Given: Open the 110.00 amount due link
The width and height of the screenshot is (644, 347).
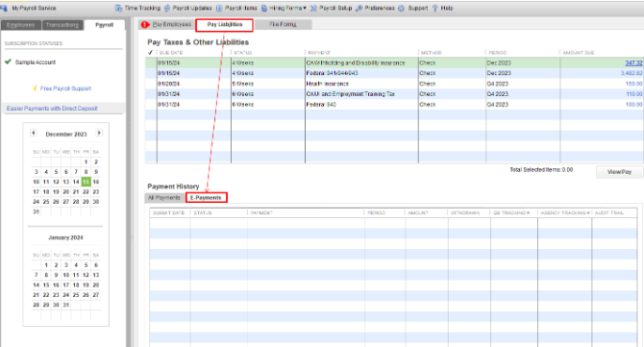Looking at the screenshot, I should [633, 94].
